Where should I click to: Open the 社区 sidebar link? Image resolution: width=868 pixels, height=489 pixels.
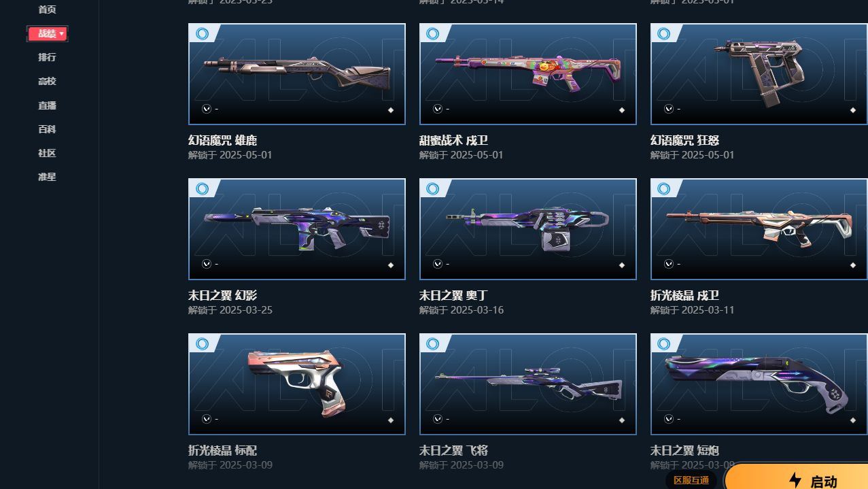coord(47,153)
